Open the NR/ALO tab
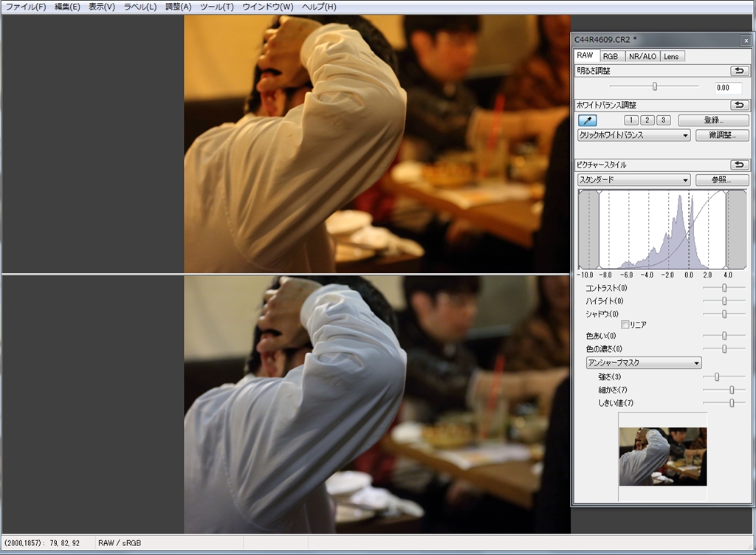Screen dimensions: 756x555 tap(643, 56)
